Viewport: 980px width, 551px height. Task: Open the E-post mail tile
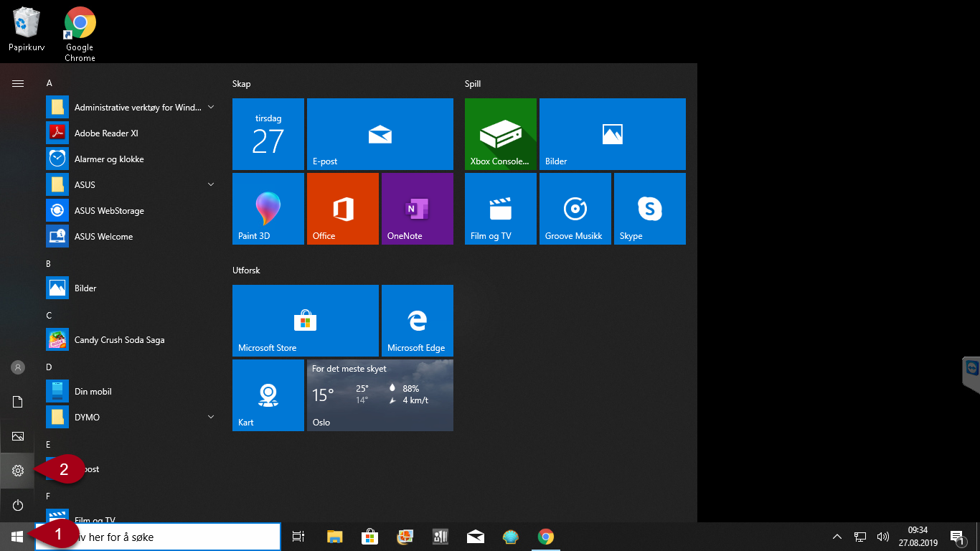pyautogui.click(x=380, y=134)
